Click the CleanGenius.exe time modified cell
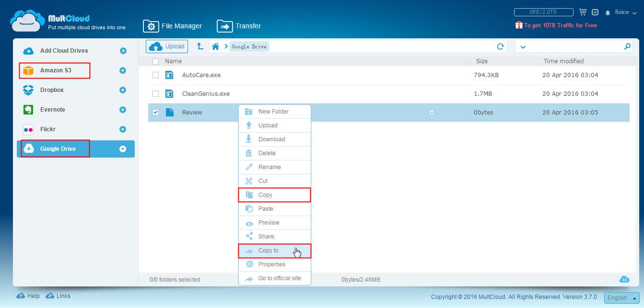 coord(570,94)
